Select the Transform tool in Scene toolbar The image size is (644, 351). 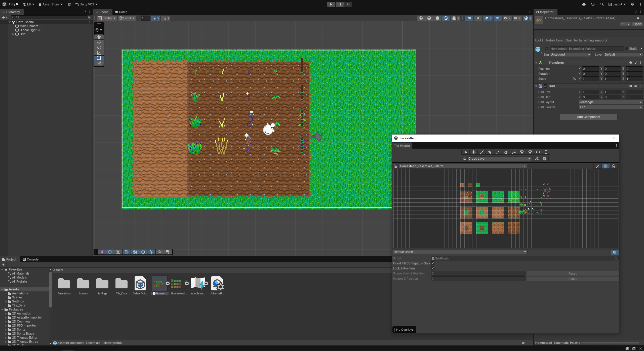pyautogui.click(x=99, y=63)
